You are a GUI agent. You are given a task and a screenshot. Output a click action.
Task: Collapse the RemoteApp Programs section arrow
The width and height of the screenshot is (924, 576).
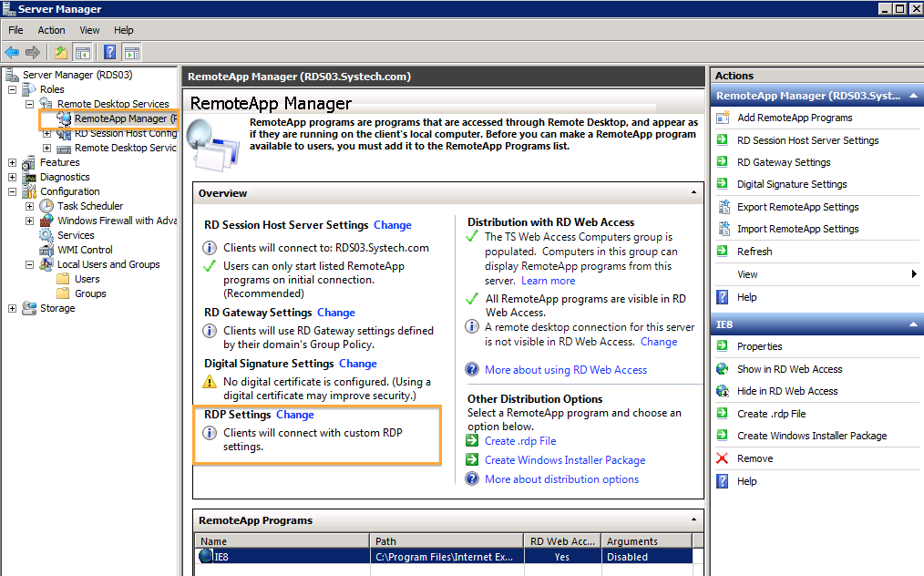click(693, 520)
